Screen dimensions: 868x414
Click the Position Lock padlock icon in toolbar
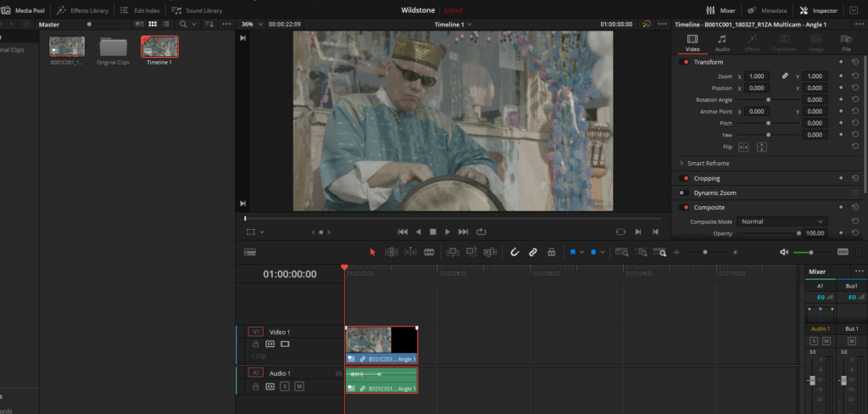point(551,252)
